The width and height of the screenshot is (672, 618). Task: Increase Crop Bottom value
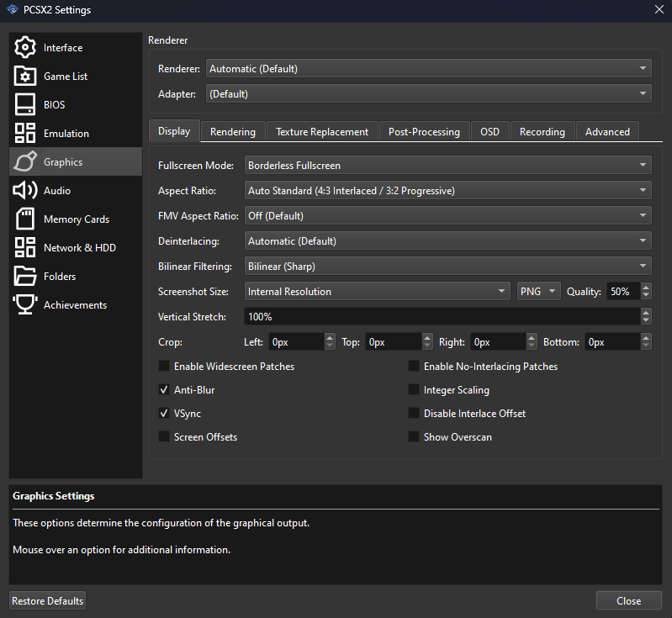pyautogui.click(x=646, y=338)
